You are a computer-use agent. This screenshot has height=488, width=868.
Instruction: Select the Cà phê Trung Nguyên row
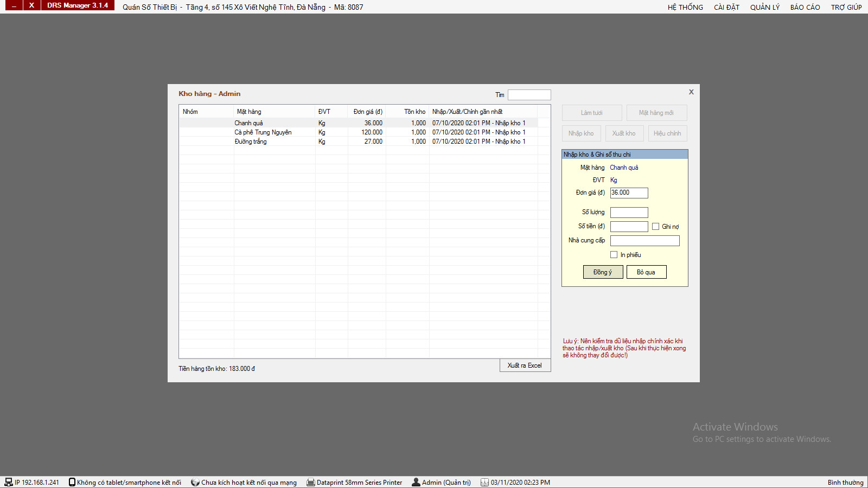pos(263,132)
